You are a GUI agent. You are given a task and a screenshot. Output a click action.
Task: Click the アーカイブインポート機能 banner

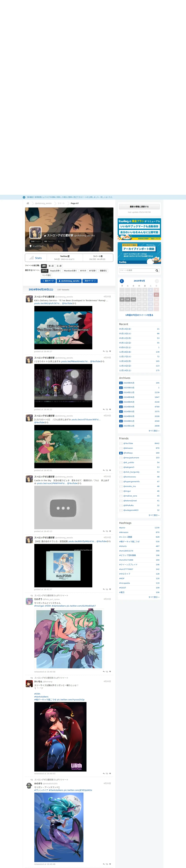(x=139, y=253)
